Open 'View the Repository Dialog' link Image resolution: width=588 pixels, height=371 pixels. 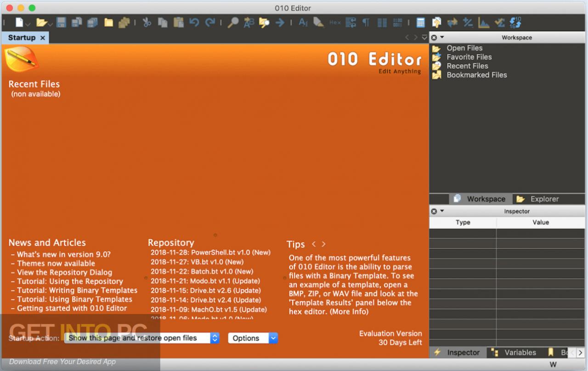[65, 272]
